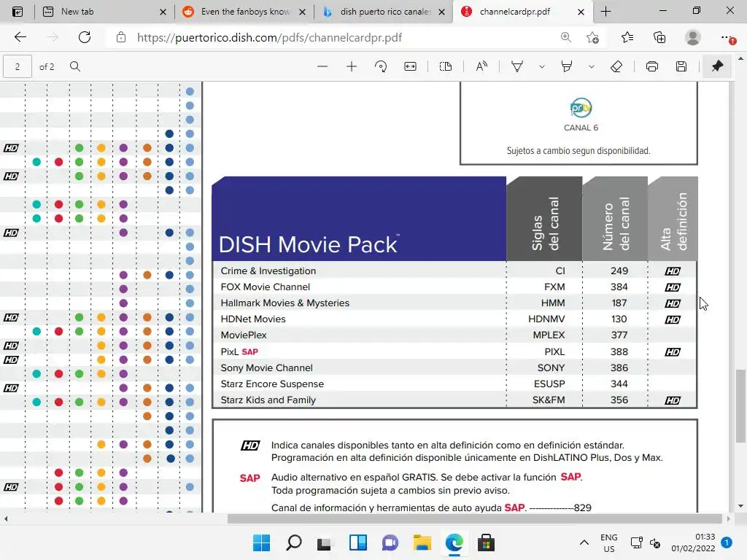747x560 pixels.
Task: Search within the PDF document
Action: pyautogui.click(x=75, y=66)
